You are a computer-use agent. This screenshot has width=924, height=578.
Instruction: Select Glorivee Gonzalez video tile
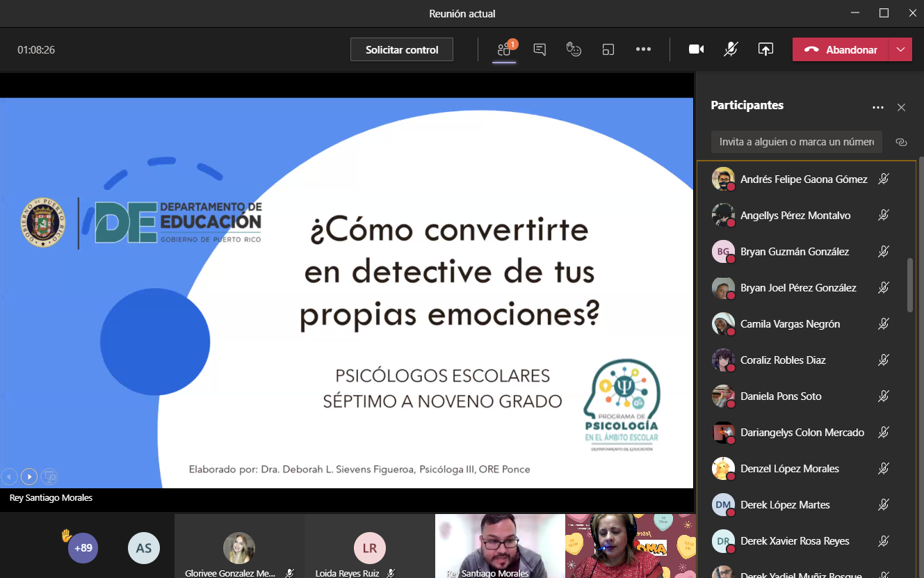(239, 546)
